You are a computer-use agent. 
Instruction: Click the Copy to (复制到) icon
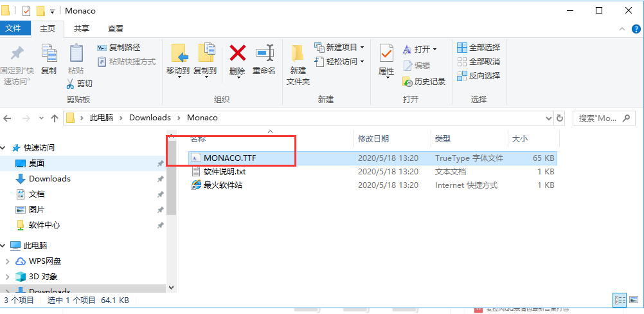206,53
